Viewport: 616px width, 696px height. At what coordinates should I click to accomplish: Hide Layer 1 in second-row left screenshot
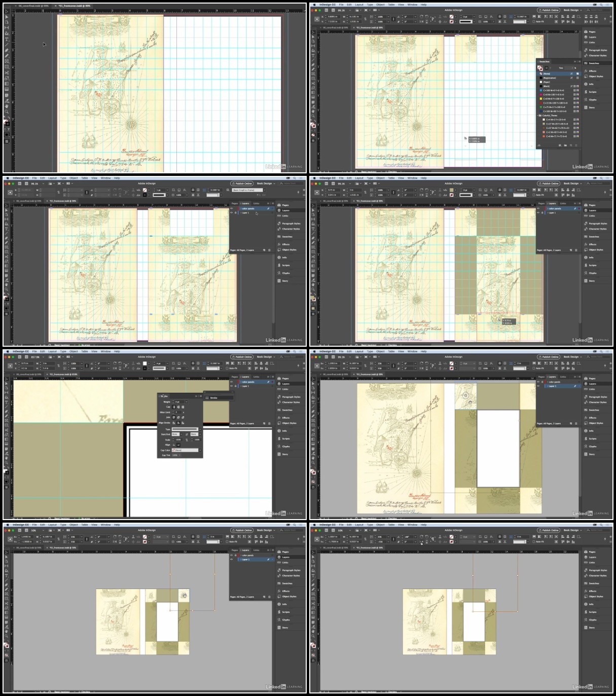tap(232, 213)
